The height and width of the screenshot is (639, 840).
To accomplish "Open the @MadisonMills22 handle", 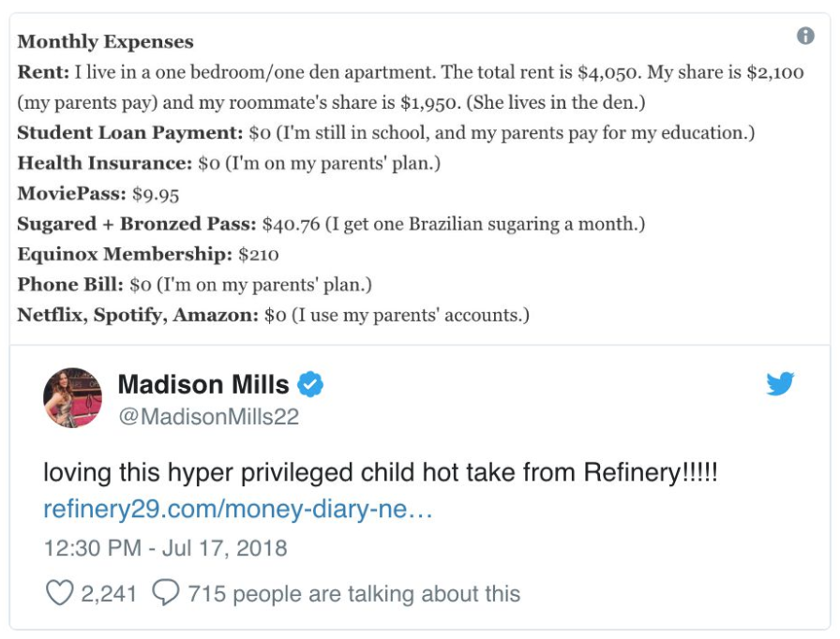I will click(x=208, y=417).
